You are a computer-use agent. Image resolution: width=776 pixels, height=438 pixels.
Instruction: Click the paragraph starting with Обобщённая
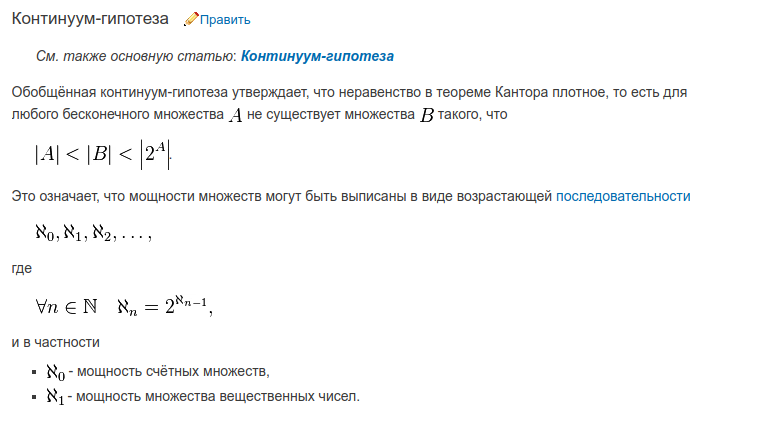pos(349,103)
